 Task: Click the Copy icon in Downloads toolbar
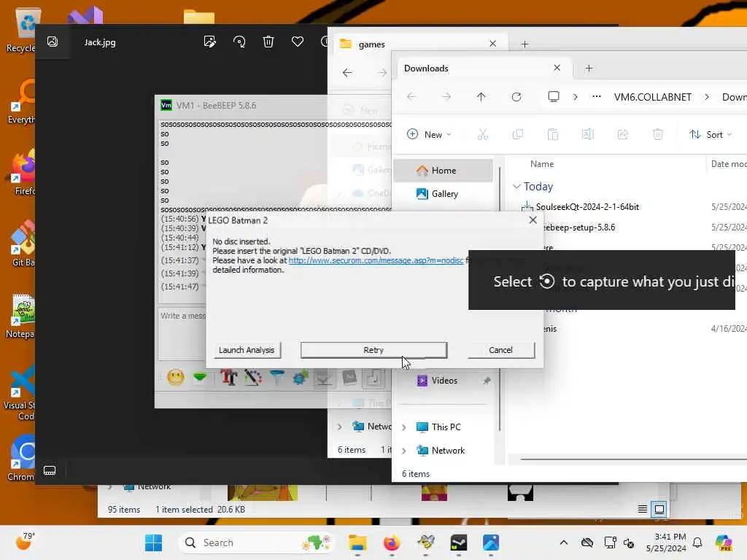(x=517, y=135)
